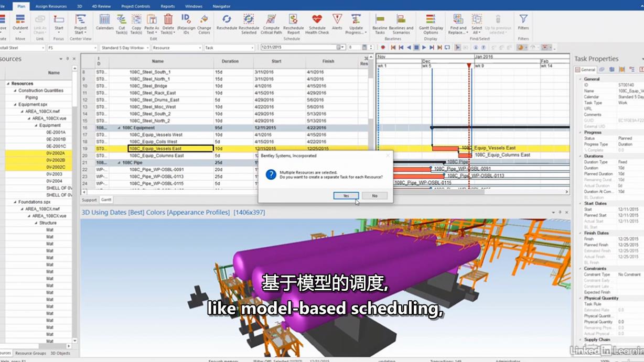Click the Copy Task(s) icon
Viewport: 644px width, 362px height.
pos(136,24)
